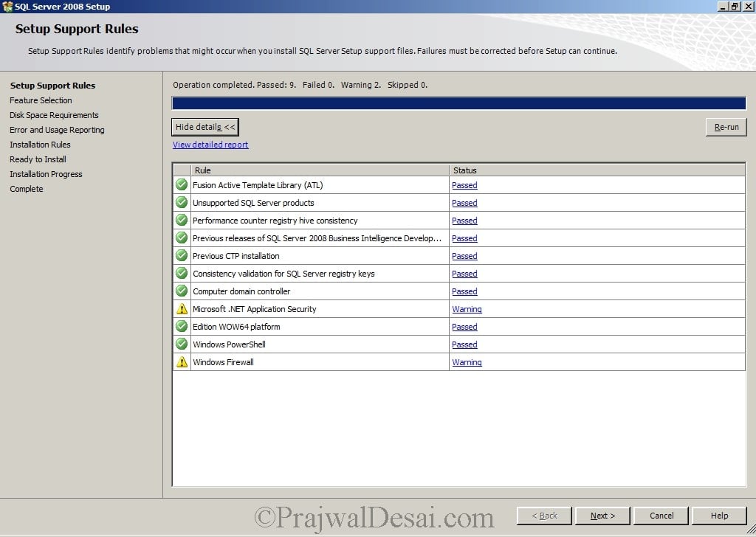Select Installation Progress step in sidebar
The width and height of the screenshot is (756, 537).
46,174
